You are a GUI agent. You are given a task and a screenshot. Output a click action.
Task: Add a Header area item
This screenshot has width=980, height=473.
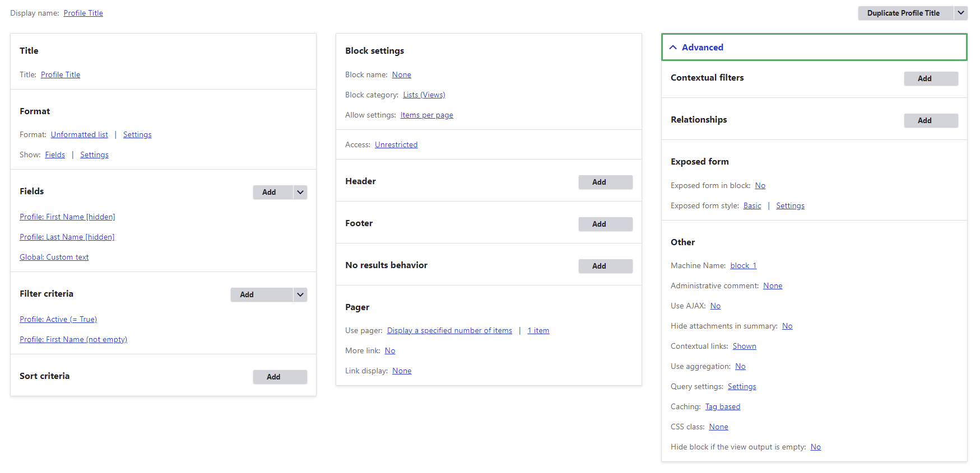point(606,182)
